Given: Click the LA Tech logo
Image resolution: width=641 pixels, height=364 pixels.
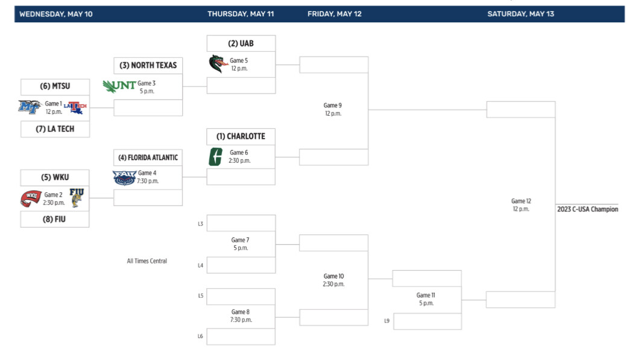Looking at the screenshot, I should (75, 108).
